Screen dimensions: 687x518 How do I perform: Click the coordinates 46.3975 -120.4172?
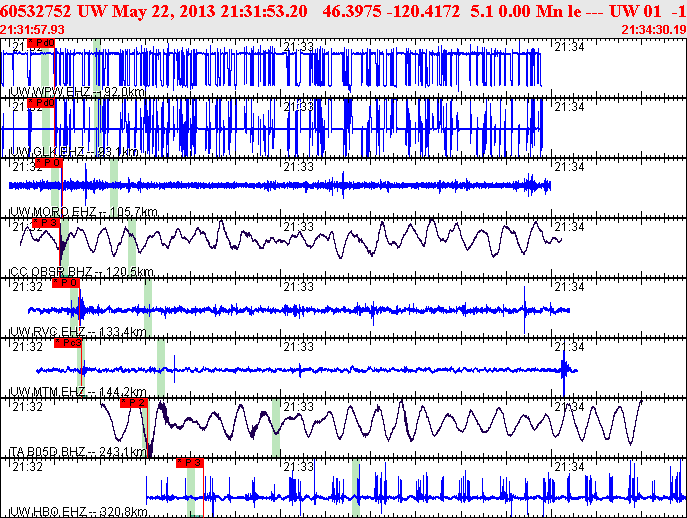[391, 11]
